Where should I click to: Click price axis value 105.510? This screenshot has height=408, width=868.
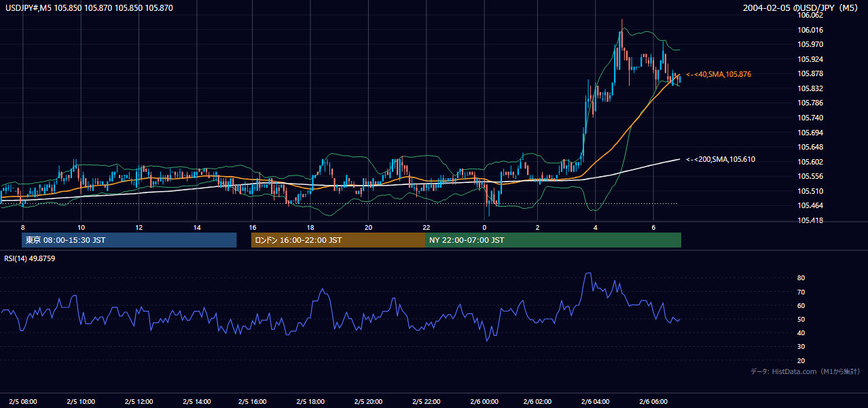[811, 191]
